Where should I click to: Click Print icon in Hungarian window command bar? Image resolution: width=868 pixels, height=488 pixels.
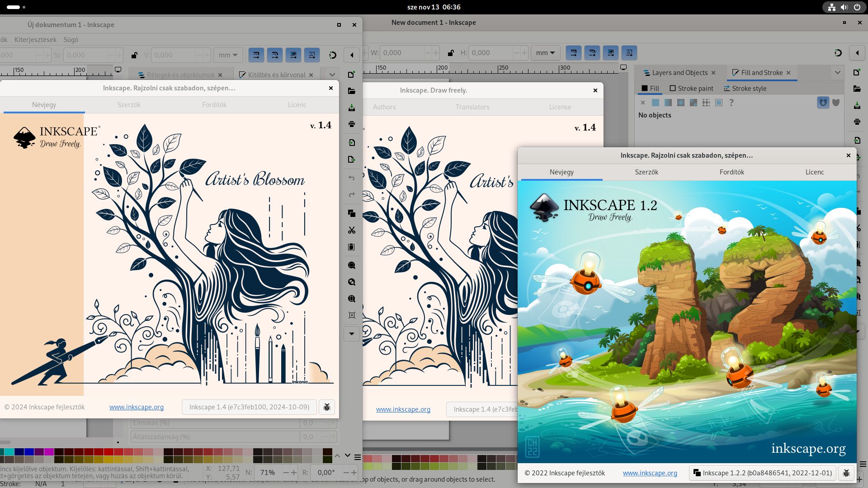[352, 124]
